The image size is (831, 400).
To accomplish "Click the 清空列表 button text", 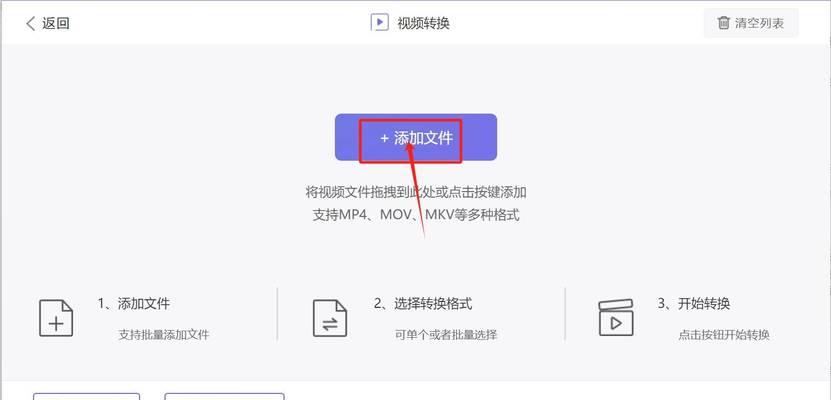I will 759,23.
